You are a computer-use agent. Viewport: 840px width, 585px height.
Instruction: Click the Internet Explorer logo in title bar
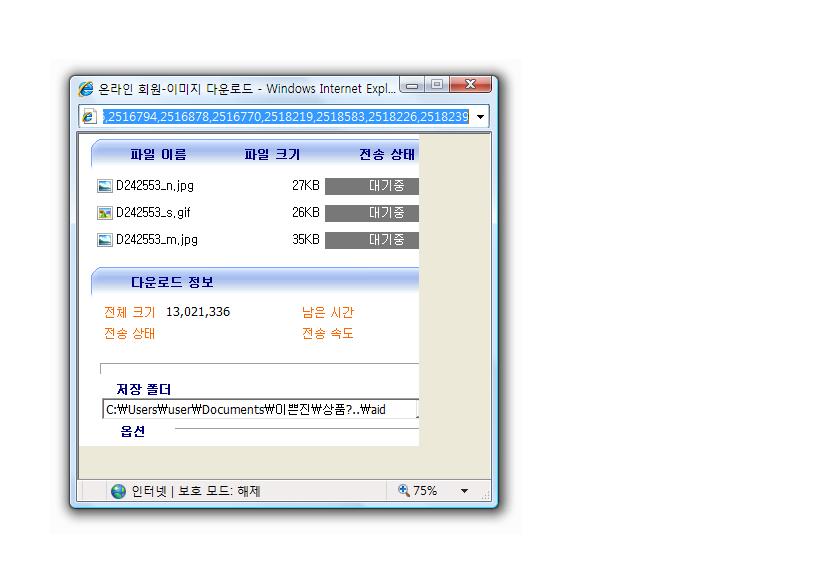(86, 88)
